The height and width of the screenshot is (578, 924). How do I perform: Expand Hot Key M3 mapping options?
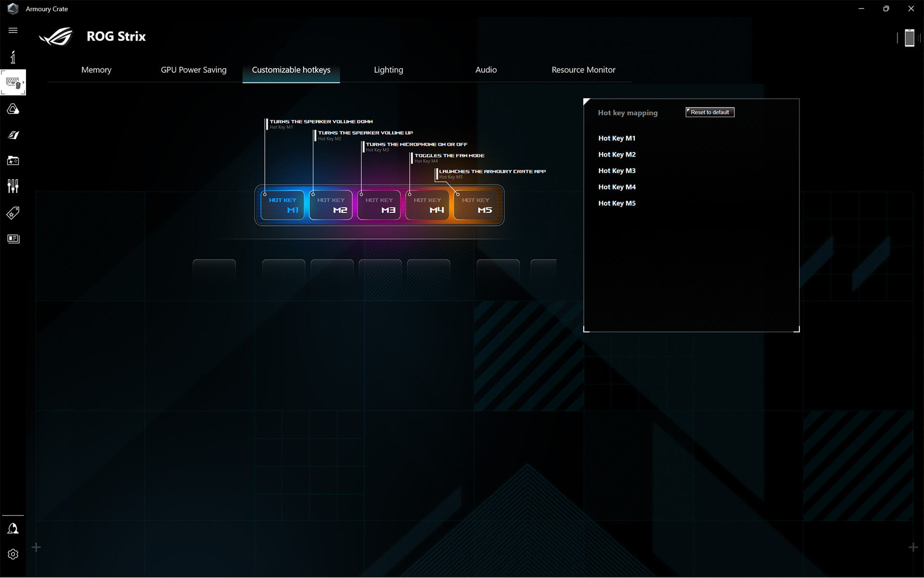[x=616, y=171]
